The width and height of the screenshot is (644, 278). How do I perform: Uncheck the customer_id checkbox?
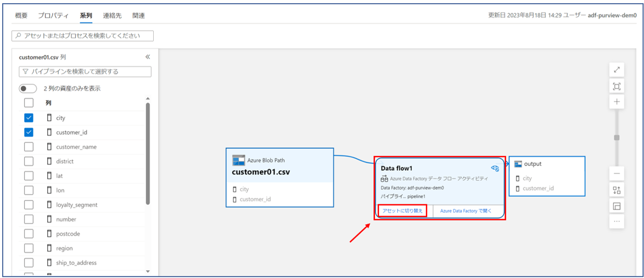[x=29, y=132]
